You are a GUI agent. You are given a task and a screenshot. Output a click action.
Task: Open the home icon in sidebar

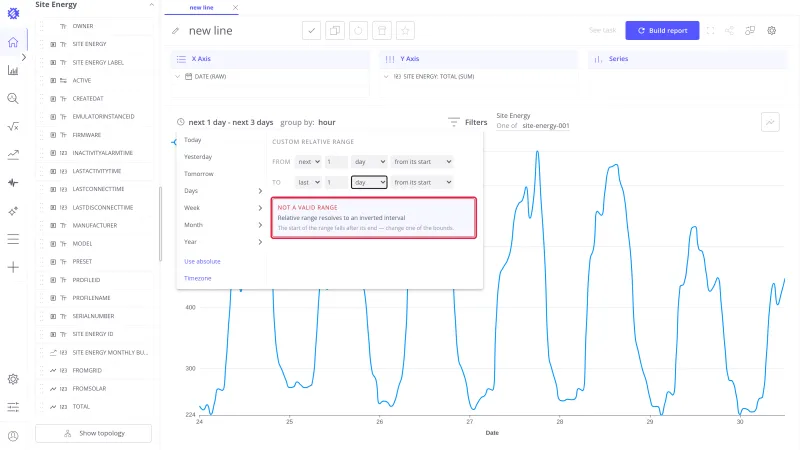point(13,42)
